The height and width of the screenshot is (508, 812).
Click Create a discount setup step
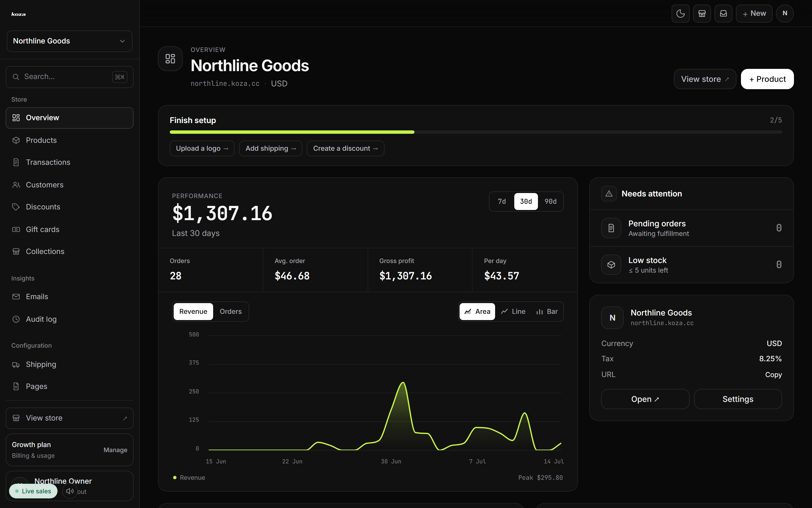(346, 148)
